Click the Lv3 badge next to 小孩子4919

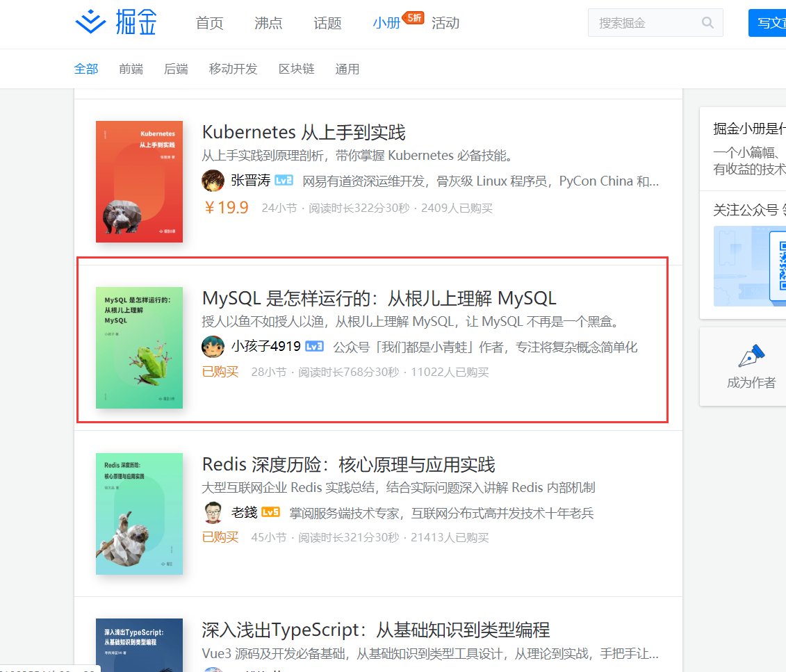click(314, 346)
